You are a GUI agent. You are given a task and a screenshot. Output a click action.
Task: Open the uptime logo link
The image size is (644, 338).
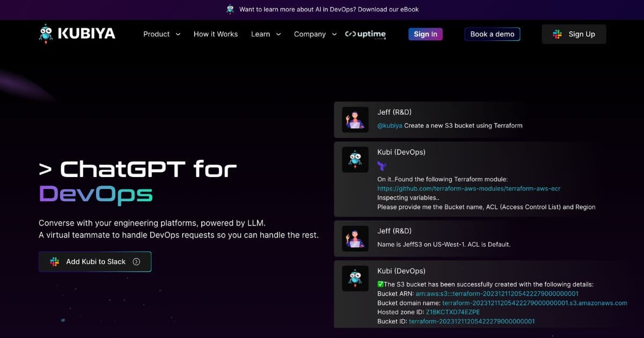point(365,34)
